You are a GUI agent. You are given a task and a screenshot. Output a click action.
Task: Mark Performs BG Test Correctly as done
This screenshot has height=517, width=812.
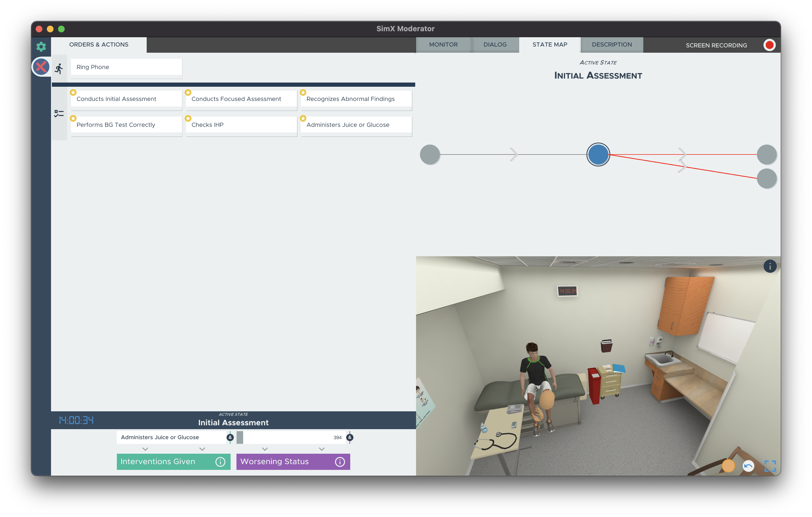[x=126, y=125]
